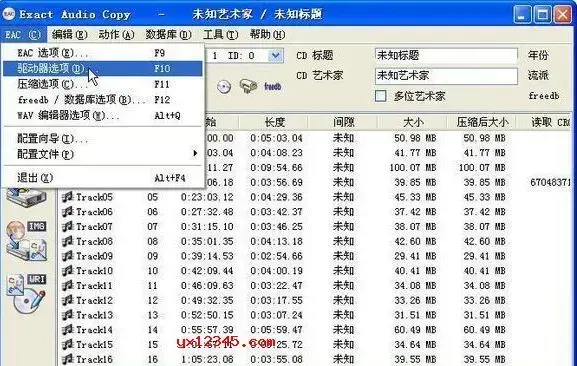Click the music note icon for Track09
Viewport: 577px width, 366px height.
[67, 256]
